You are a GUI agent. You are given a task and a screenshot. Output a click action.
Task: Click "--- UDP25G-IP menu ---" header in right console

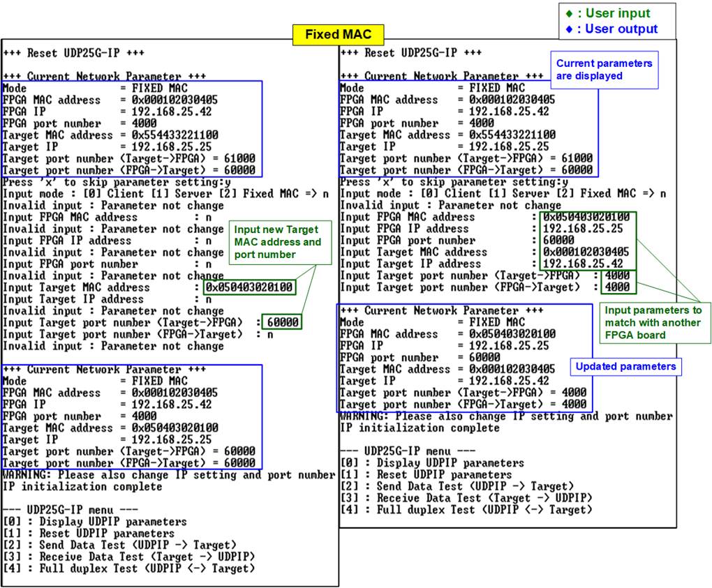click(x=408, y=451)
